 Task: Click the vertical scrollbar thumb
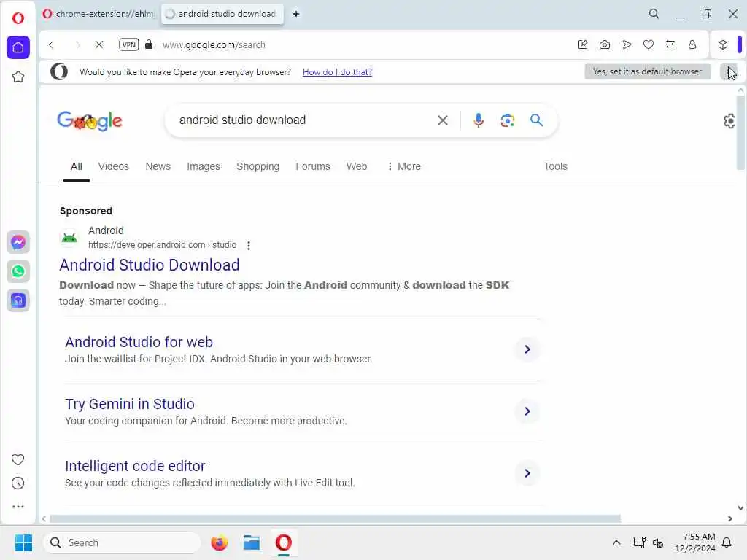[x=740, y=133]
